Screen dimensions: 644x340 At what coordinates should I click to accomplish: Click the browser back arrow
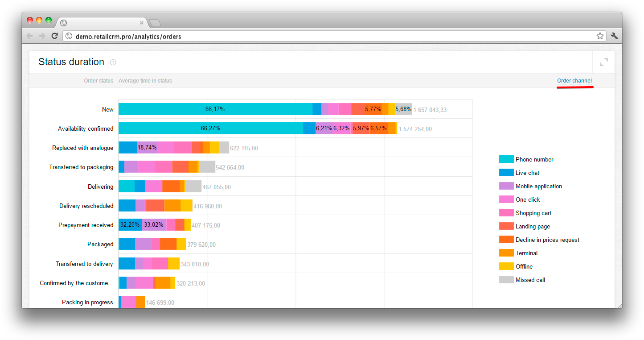point(30,36)
